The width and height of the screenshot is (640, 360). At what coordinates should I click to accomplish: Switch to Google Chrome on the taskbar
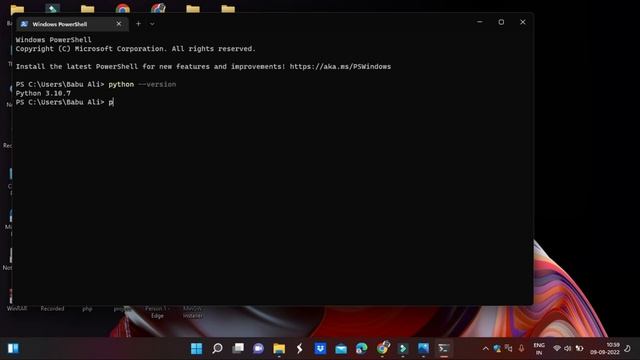coord(382,348)
